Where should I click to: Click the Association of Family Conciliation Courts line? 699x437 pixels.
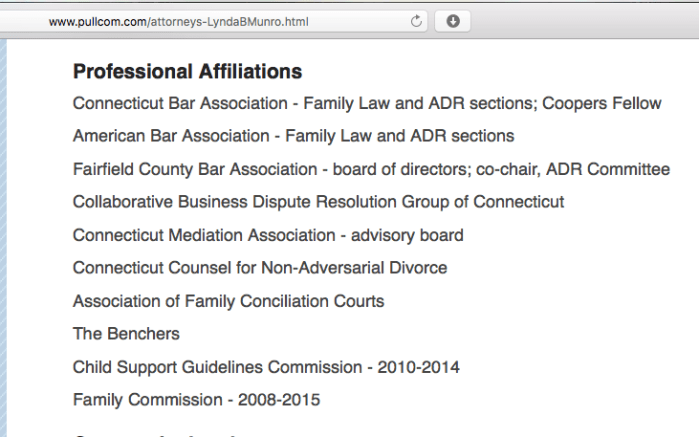point(228,301)
